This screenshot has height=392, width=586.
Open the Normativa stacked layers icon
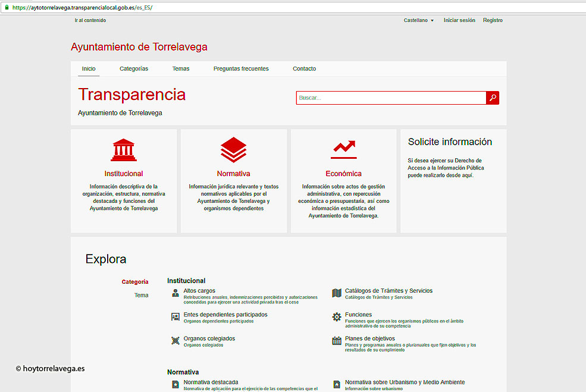tap(234, 150)
